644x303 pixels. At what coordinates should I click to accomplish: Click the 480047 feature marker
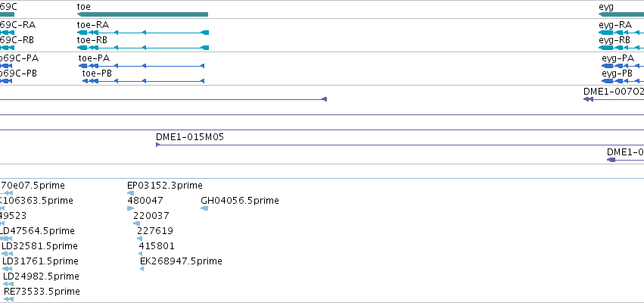coord(131,208)
